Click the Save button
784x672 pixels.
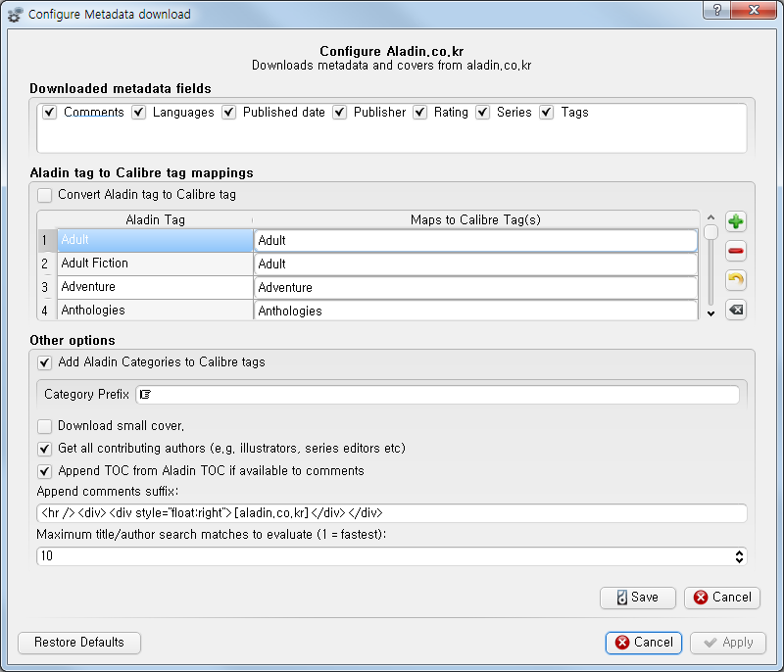tap(638, 598)
